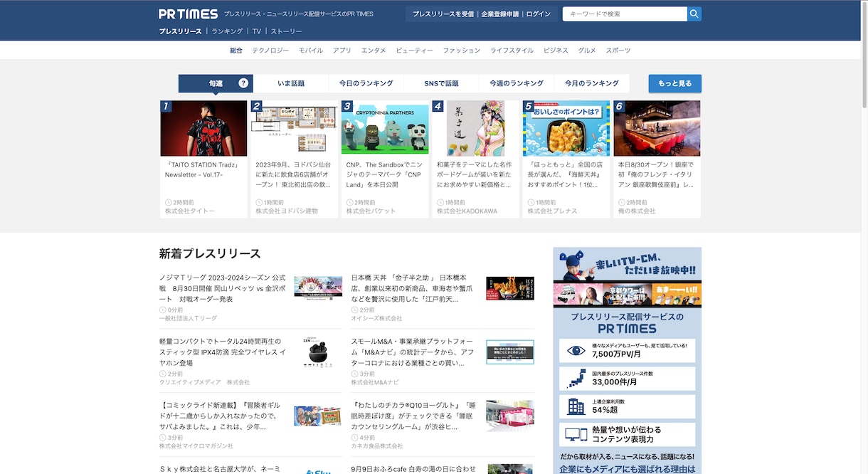Screen dimensions: 868x474
Task: Choose ビジネス category
Action: click(x=556, y=51)
